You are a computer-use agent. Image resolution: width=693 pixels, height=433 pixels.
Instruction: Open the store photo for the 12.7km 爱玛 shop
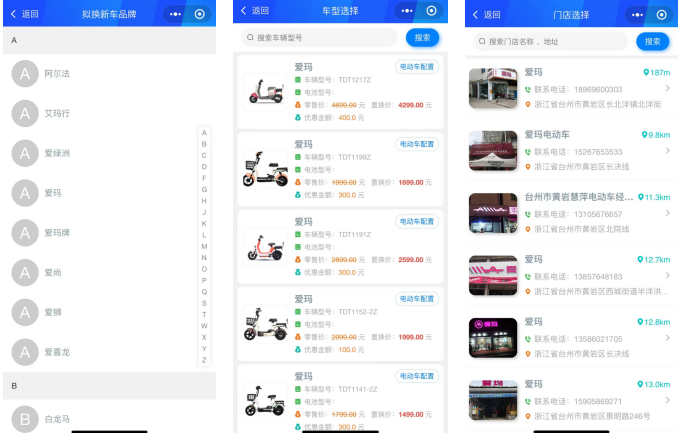pos(493,275)
